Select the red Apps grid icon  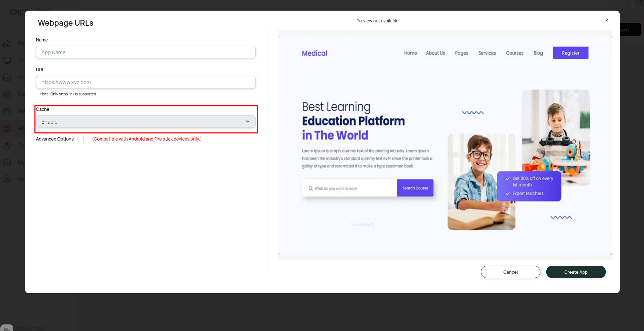pyautogui.click(x=7, y=128)
